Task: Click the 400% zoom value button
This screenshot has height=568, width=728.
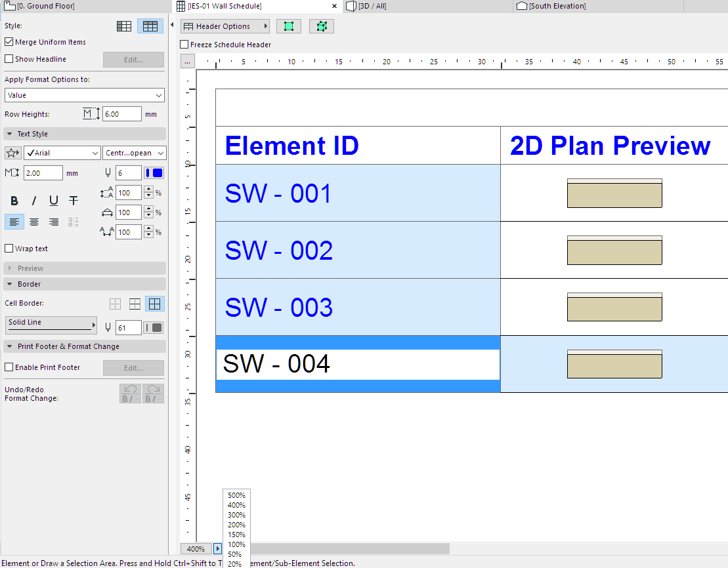Action: point(196,549)
